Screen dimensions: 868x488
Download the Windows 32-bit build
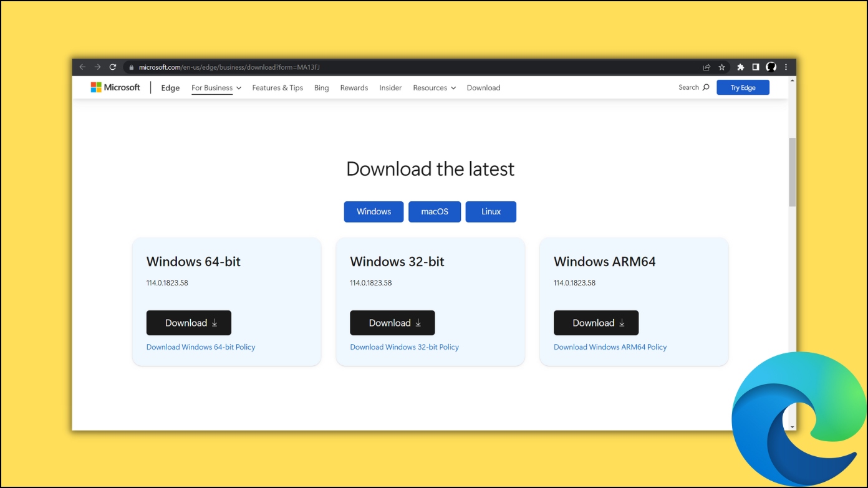click(392, 323)
